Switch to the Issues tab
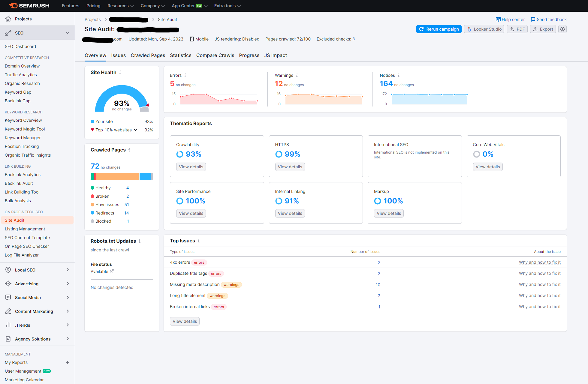The height and width of the screenshot is (384, 588). click(118, 55)
